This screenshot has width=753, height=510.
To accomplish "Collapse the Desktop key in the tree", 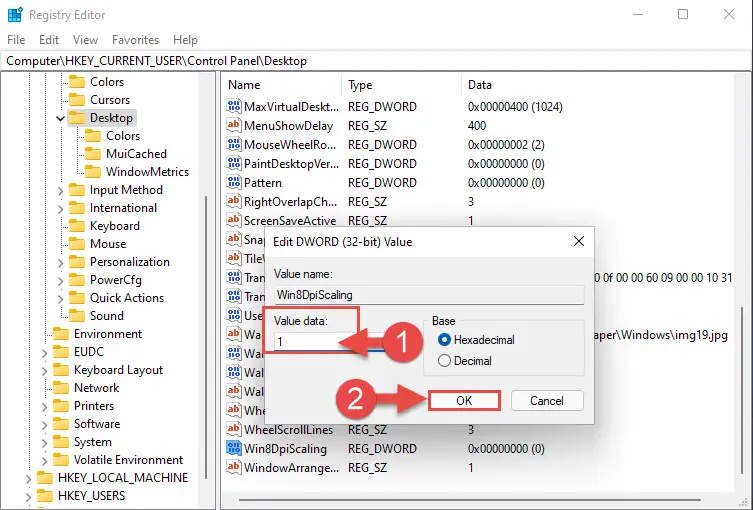I will click(x=61, y=118).
